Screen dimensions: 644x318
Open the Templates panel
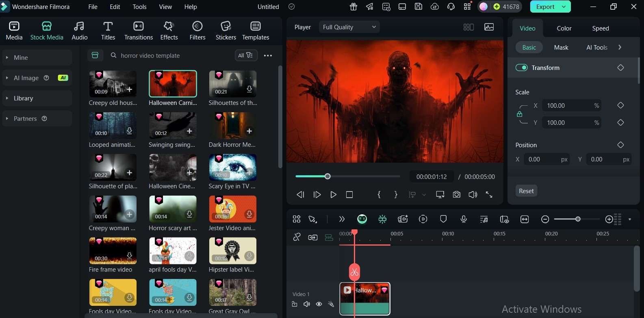(256, 30)
